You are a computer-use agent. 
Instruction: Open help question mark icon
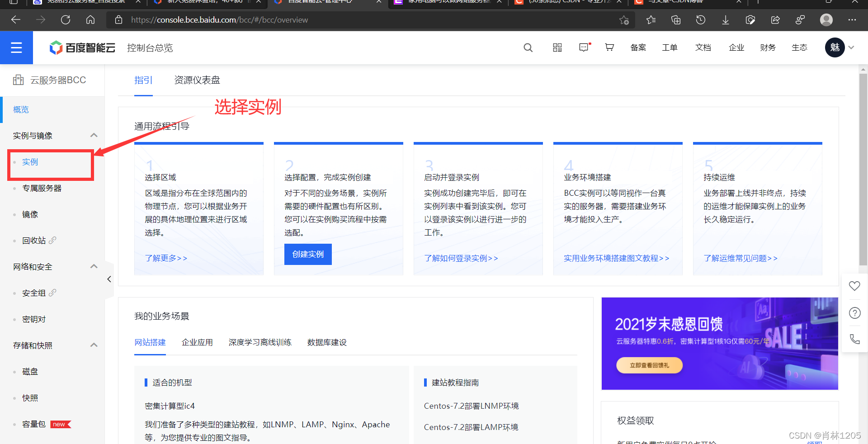(854, 313)
